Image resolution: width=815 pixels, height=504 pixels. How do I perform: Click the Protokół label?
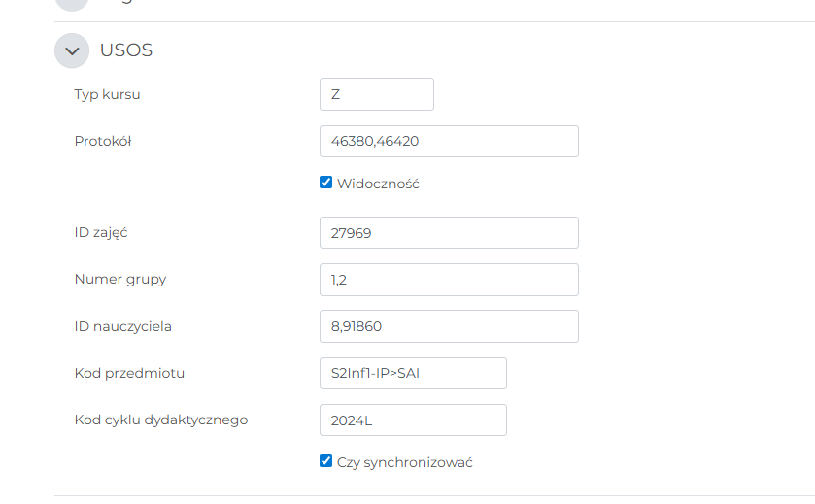(103, 141)
